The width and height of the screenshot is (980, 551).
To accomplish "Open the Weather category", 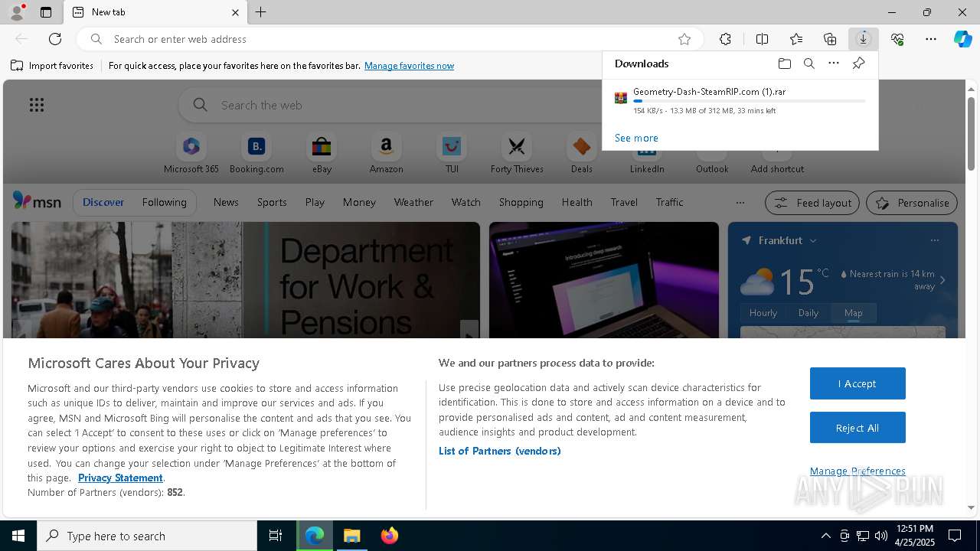I will pos(413,202).
